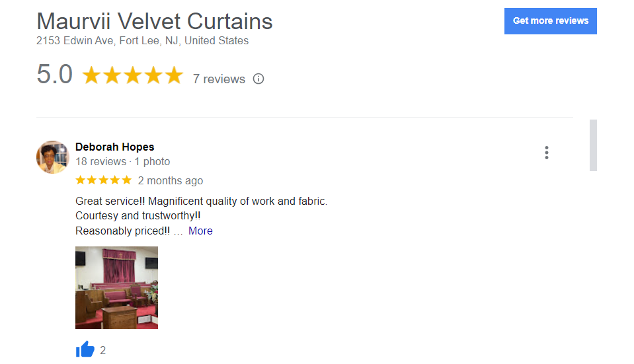The height and width of the screenshot is (364, 634).
Task: Click the large overall five-star rating
Action: click(132, 75)
